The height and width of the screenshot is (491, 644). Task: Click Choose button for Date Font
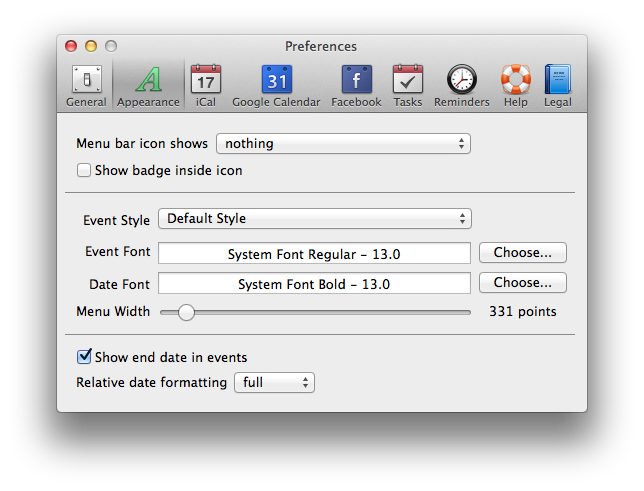point(522,283)
